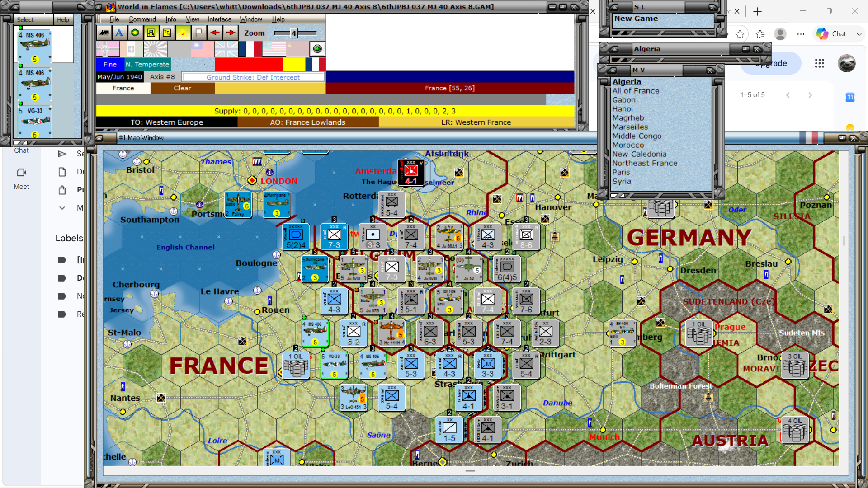The image size is (868, 488).
Task: Open the Window menu
Action: (x=251, y=19)
